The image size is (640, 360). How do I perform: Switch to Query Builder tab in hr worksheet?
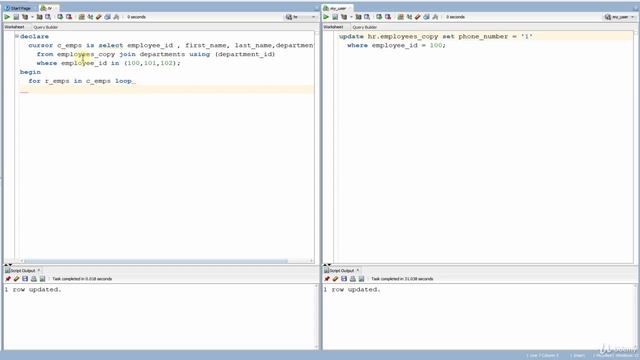click(45, 27)
